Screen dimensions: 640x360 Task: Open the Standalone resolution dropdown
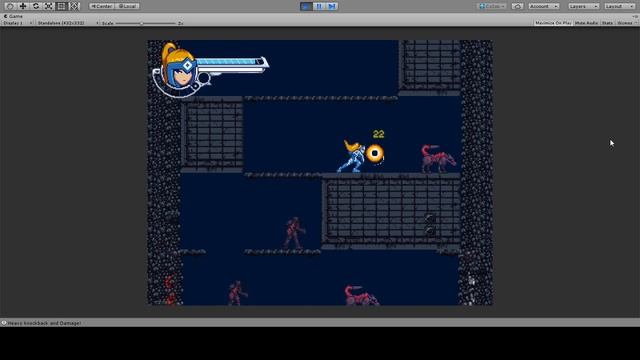67,23
